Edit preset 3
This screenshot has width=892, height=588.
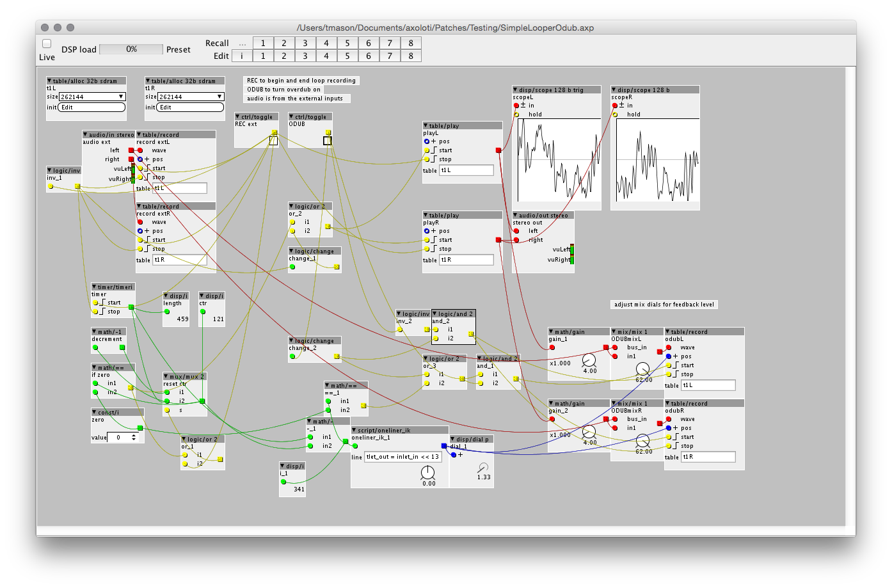tap(305, 56)
